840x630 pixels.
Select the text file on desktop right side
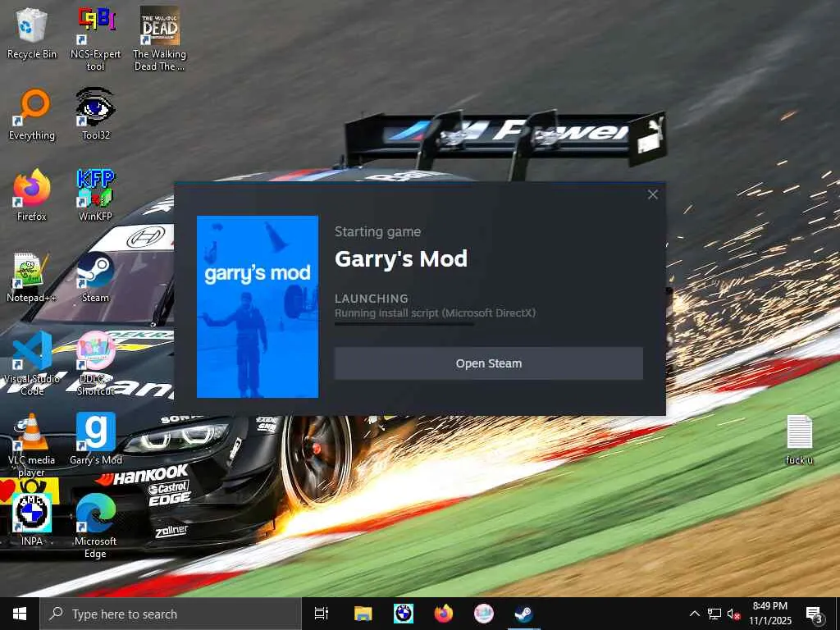coord(799,440)
